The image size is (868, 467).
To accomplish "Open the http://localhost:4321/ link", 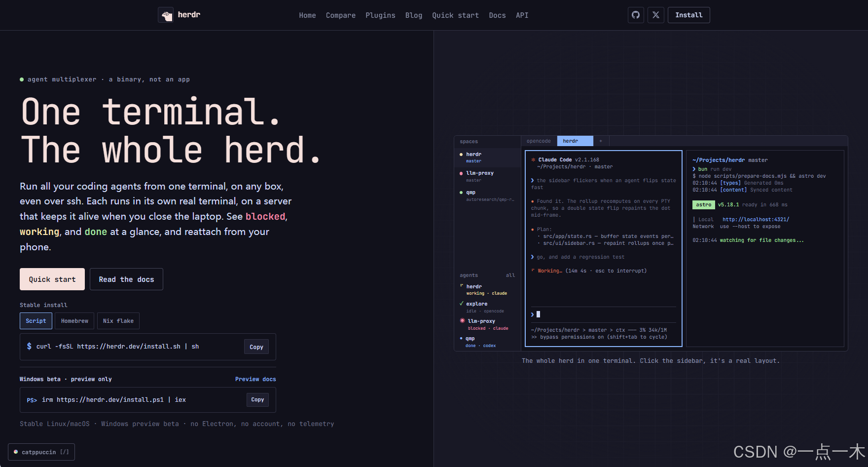I will coord(756,220).
